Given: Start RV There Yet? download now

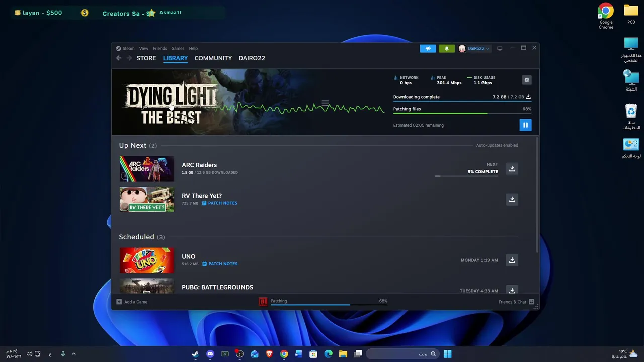Looking at the screenshot, I should pos(512,200).
